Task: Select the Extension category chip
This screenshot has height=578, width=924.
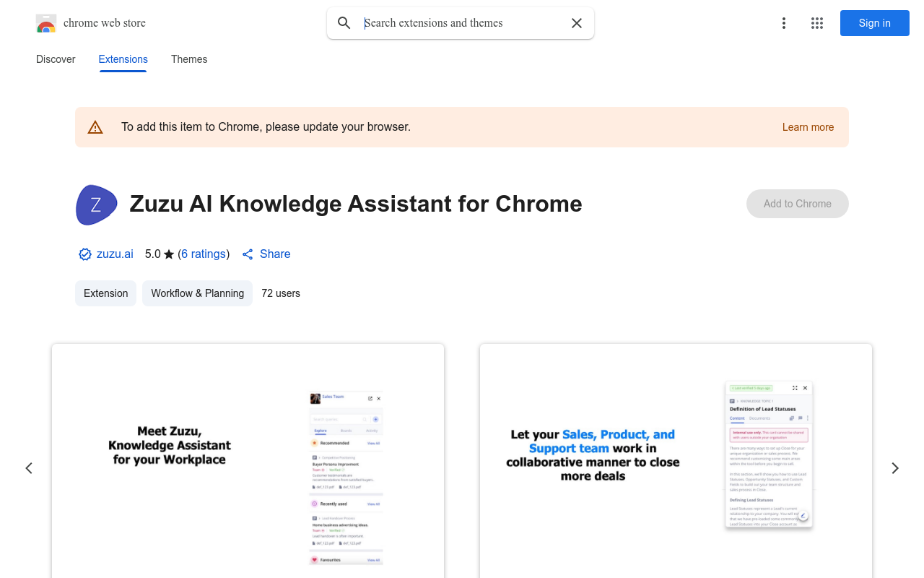Action: pyautogui.click(x=106, y=293)
